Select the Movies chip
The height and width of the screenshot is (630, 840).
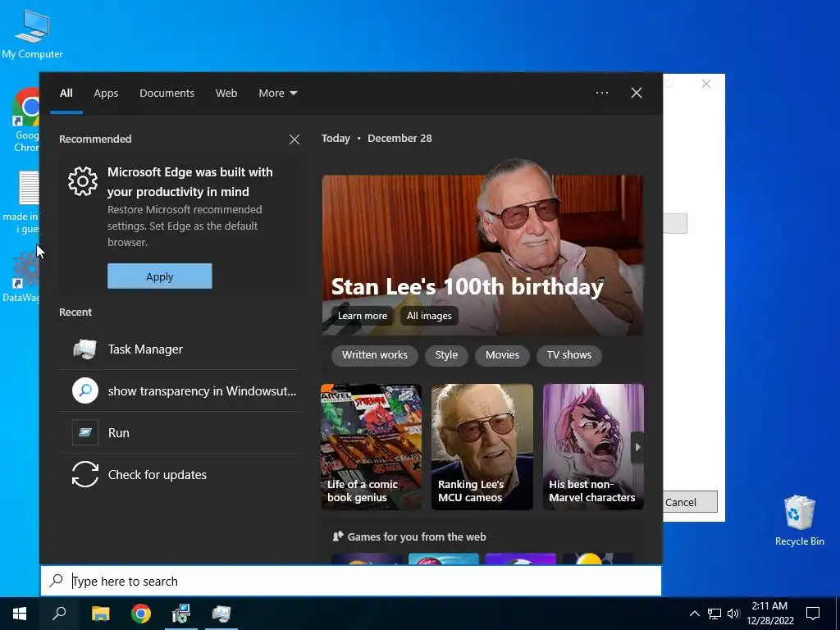pos(503,355)
